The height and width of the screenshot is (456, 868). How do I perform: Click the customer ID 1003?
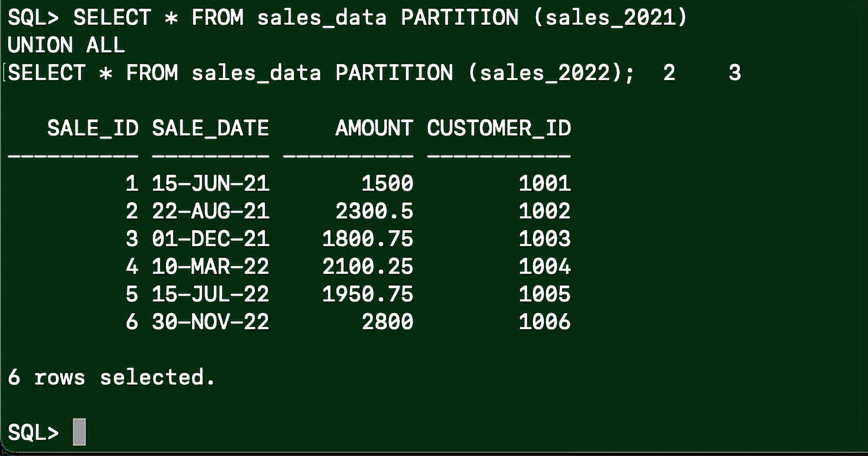545,239
